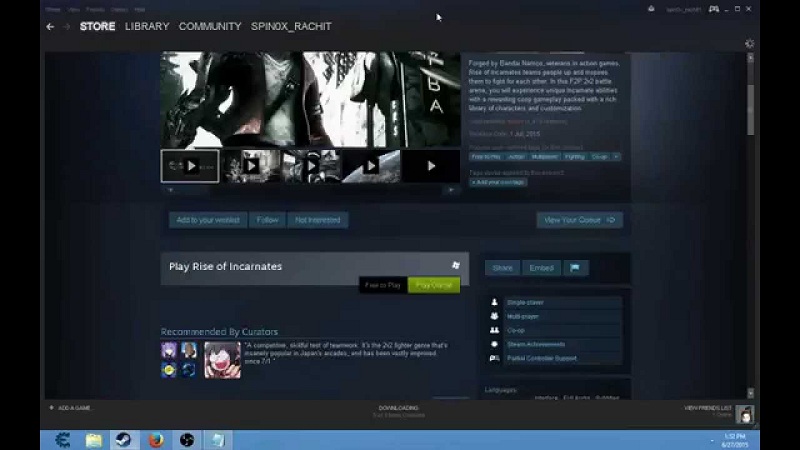Open the Friends menu
This screenshot has width=800, height=450.
(x=95, y=9)
